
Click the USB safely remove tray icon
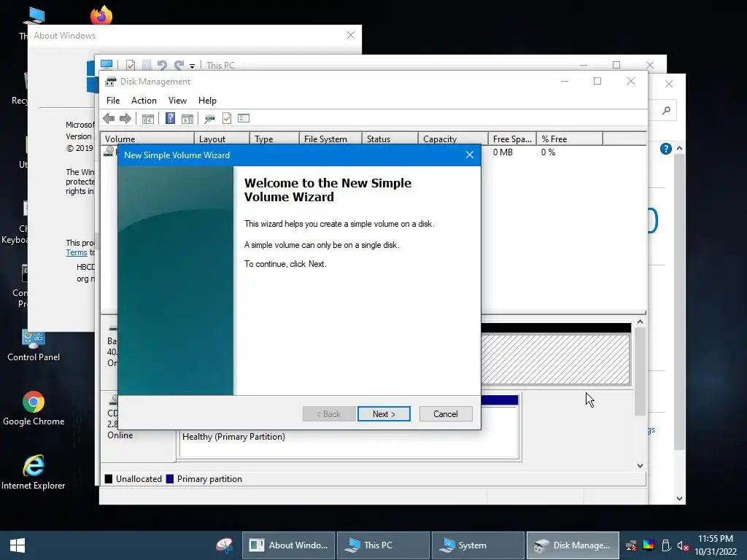[666, 545]
